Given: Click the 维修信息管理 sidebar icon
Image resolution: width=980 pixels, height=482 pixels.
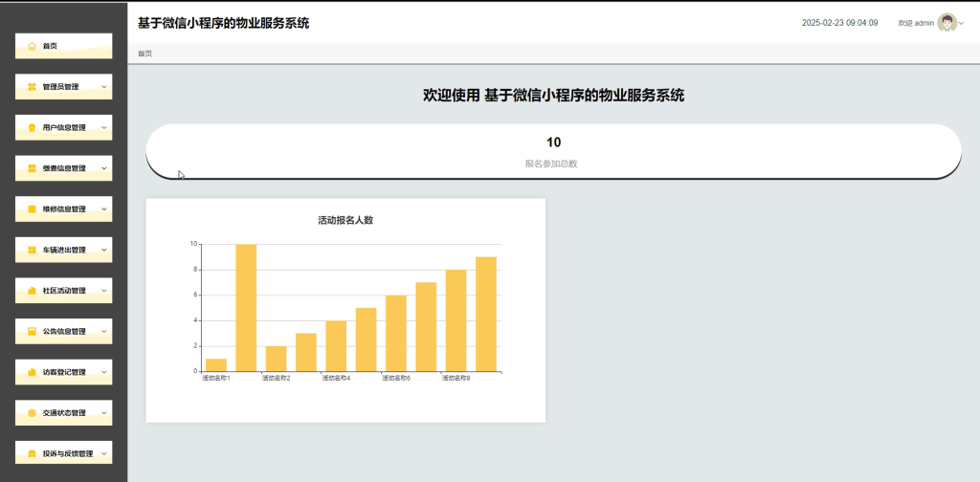Looking at the screenshot, I should click(x=32, y=209).
